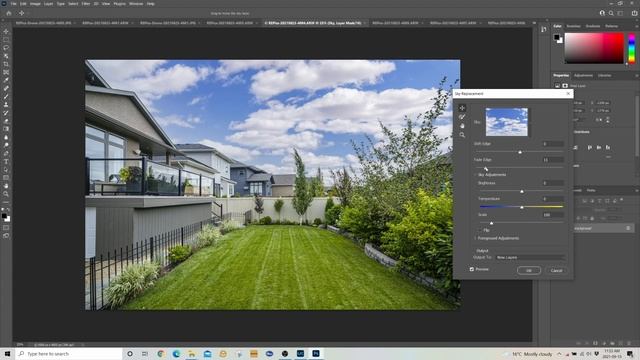Choose the Sky Brush tool in Sky Replacement
The height and width of the screenshot is (360, 640).
pyautogui.click(x=462, y=117)
